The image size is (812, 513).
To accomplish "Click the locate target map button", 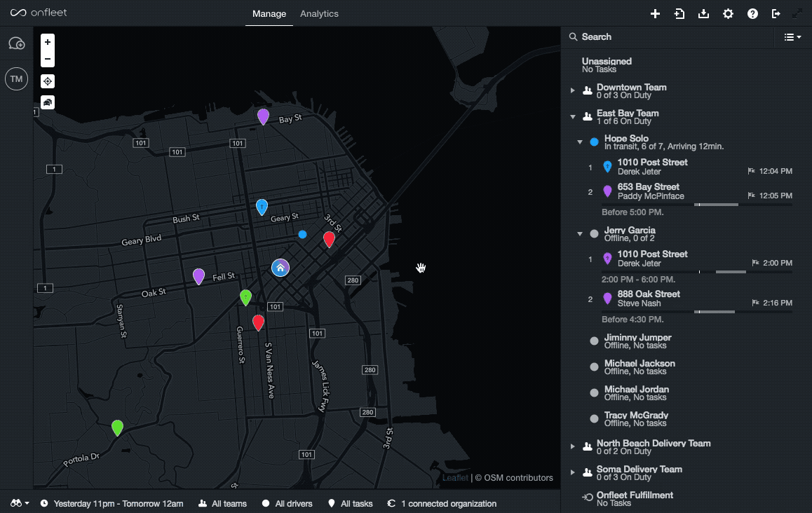I will pos(48,81).
